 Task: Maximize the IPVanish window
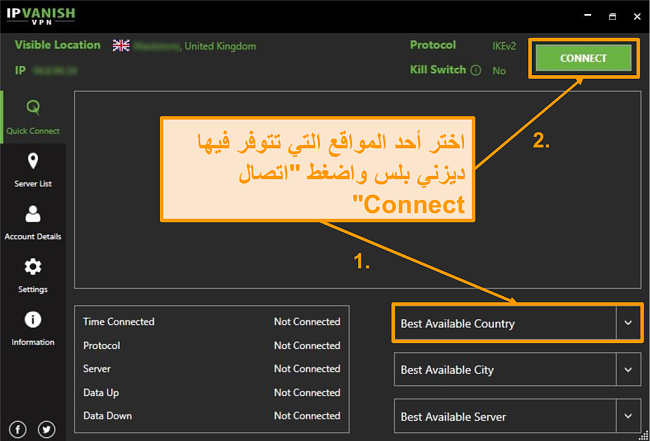[x=612, y=16]
